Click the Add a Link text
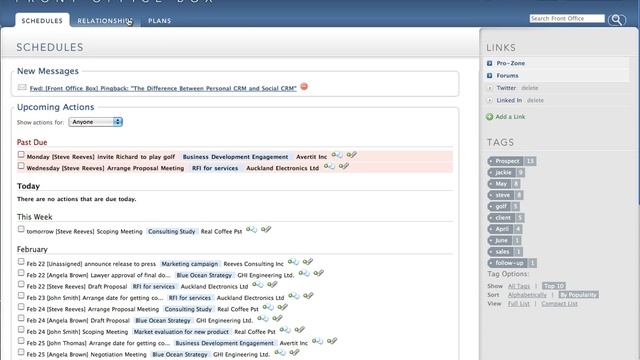The image size is (640, 360). point(510,117)
